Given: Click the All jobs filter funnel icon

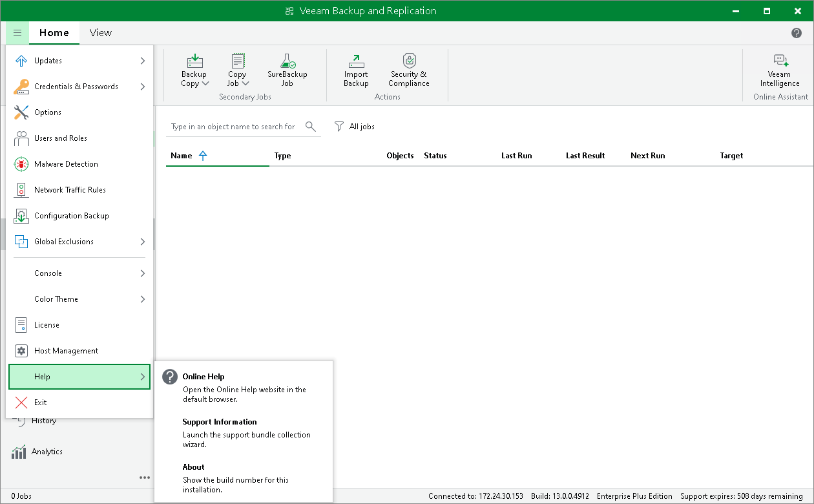Looking at the screenshot, I should click(339, 127).
